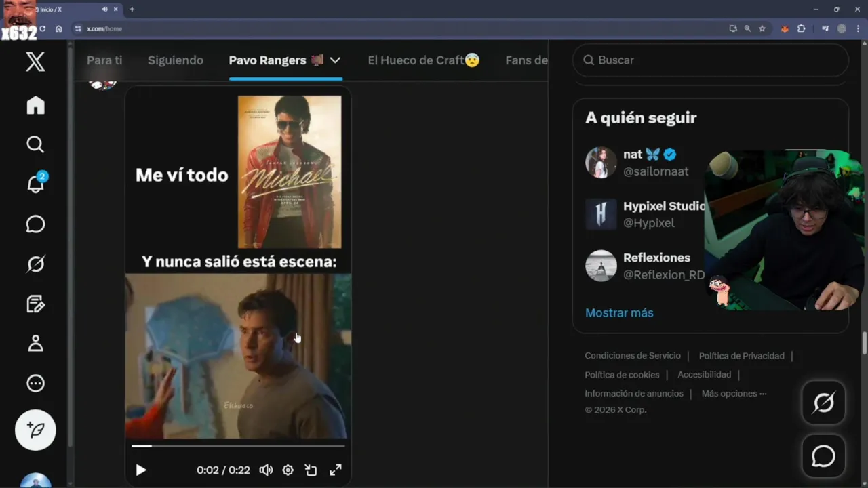The image size is (868, 488).
Task: Mute the video with speaker icon
Action: (x=266, y=470)
